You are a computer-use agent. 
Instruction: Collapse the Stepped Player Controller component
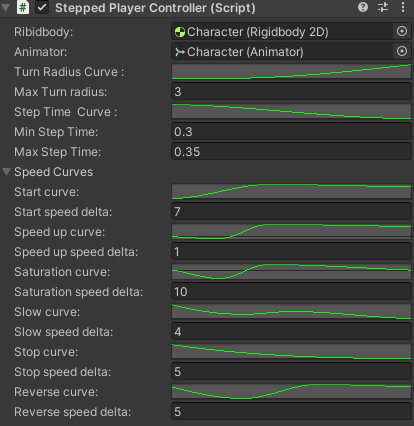(x=6, y=7)
